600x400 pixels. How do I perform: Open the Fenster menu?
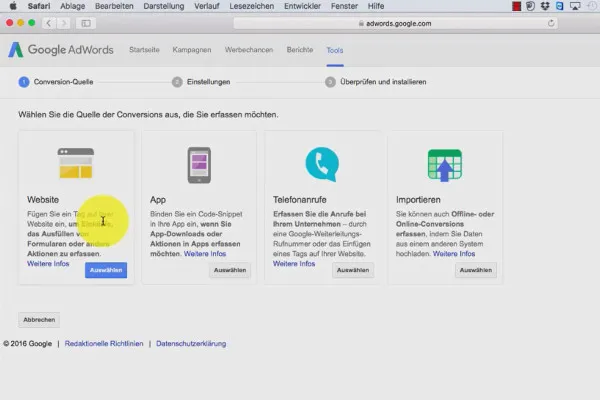344,6
